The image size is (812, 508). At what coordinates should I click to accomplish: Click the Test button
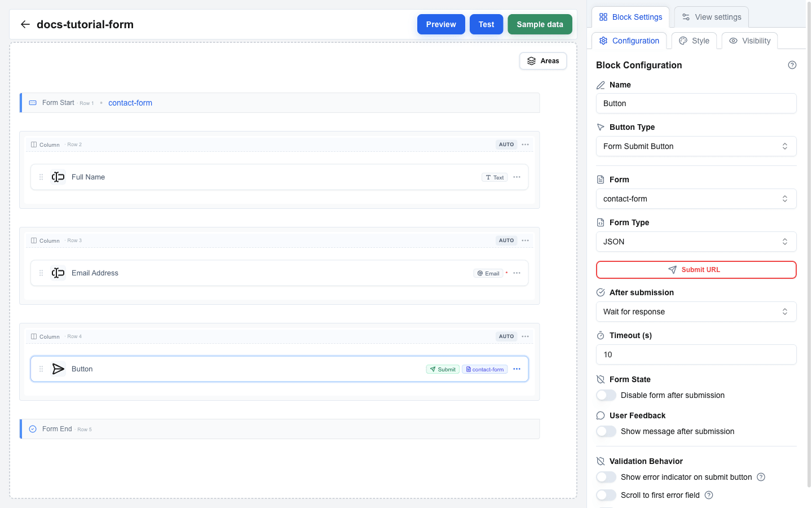(486, 24)
